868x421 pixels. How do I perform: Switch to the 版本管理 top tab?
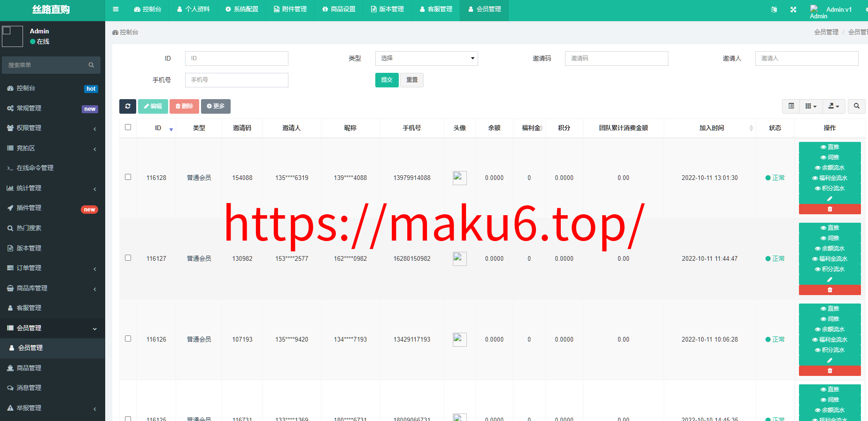pyautogui.click(x=387, y=9)
